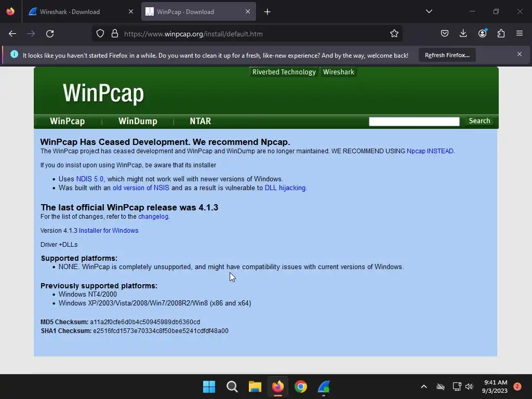The width and height of the screenshot is (532, 399).
Task: Switch to the Wireshark Download tab
Action: click(81, 12)
